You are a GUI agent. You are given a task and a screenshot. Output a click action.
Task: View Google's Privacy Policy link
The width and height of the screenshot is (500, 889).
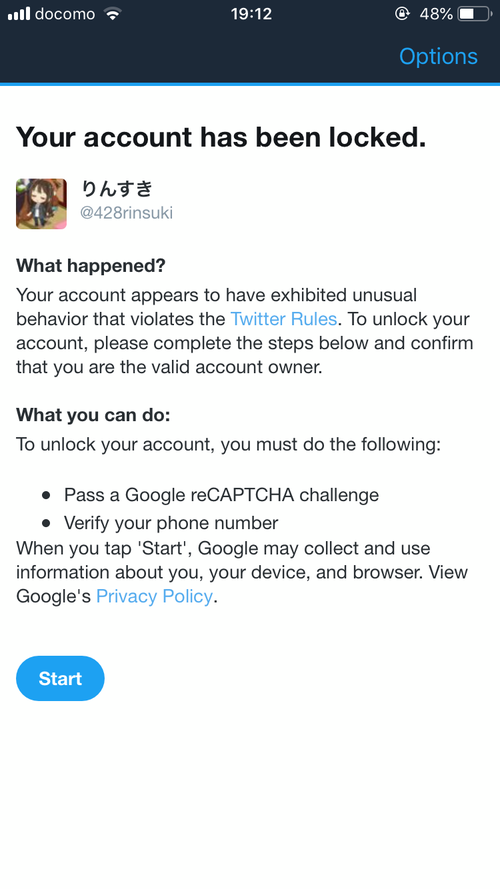coord(154,596)
